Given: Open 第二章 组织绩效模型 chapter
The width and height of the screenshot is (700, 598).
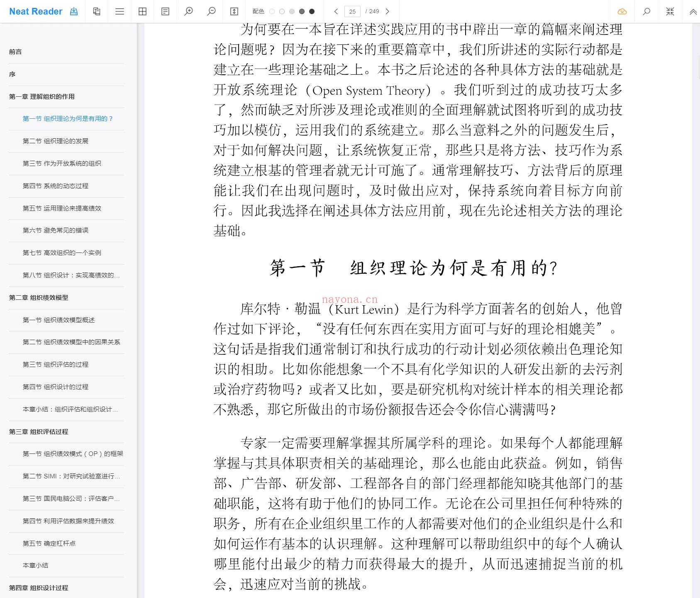Looking at the screenshot, I should click(39, 298).
